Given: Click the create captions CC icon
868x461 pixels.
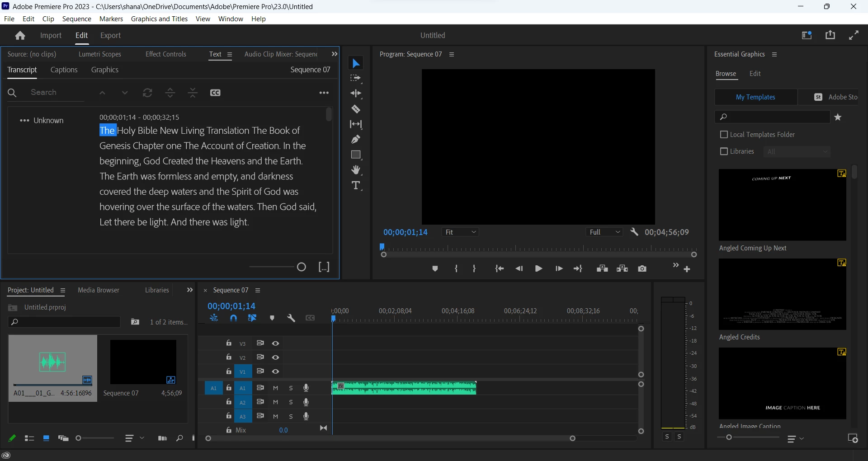Looking at the screenshot, I should point(215,93).
